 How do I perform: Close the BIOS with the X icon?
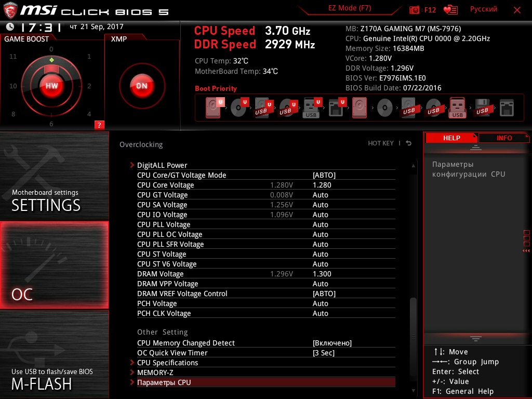(x=517, y=10)
